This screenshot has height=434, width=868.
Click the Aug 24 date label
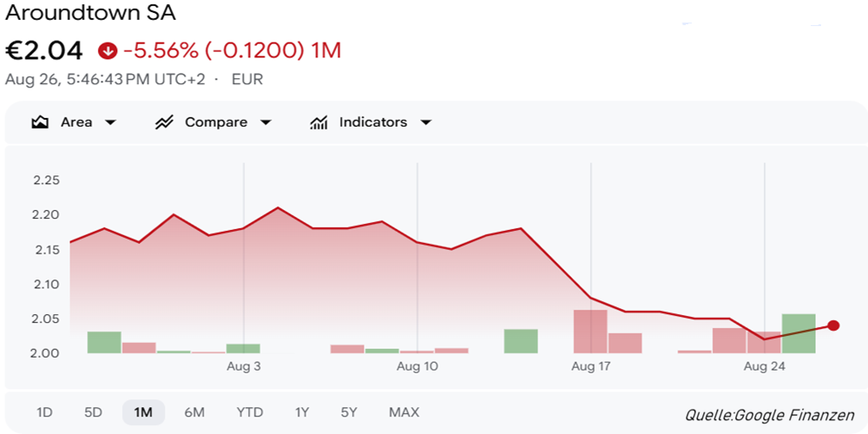pyautogui.click(x=765, y=366)
